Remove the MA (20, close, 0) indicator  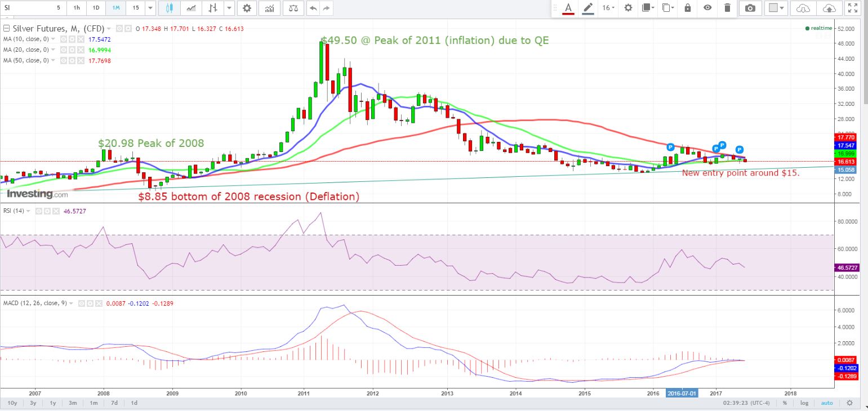point(81,50)
